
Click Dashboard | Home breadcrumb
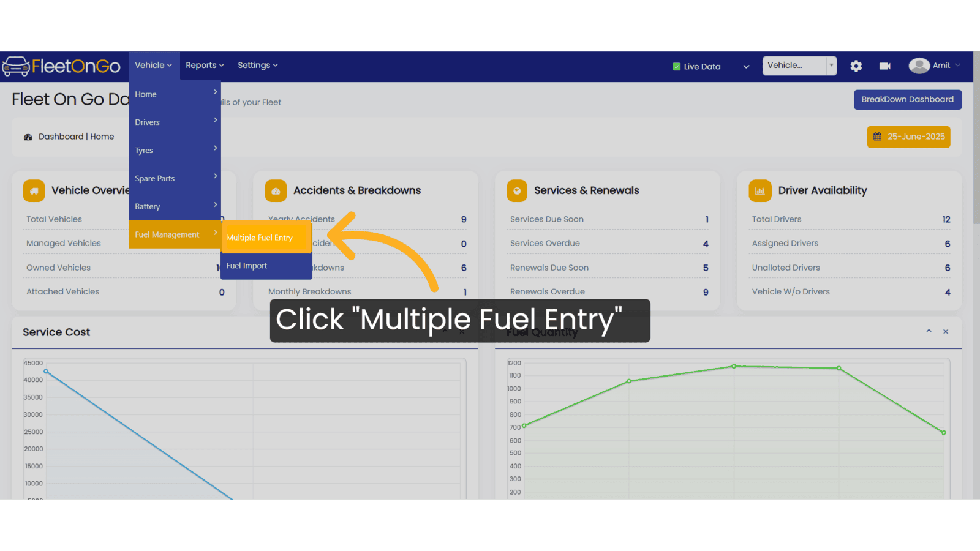pyautogui.click(x=76, y=137)
